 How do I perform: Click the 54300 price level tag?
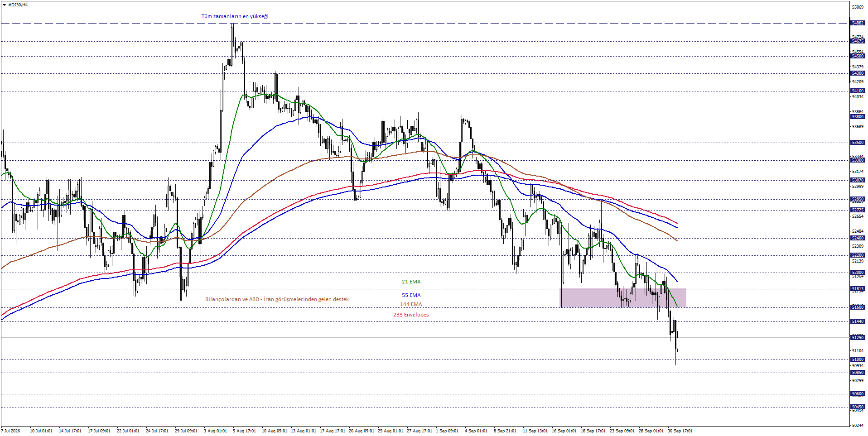(x=858, y=73)
